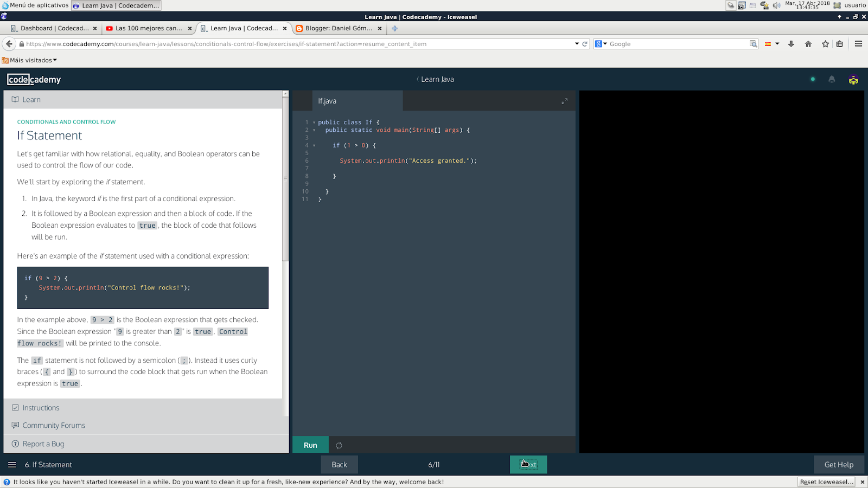This screenshot has width=868, height=488.
Task: Click the browser Home icon
Action: coord(808,44)
